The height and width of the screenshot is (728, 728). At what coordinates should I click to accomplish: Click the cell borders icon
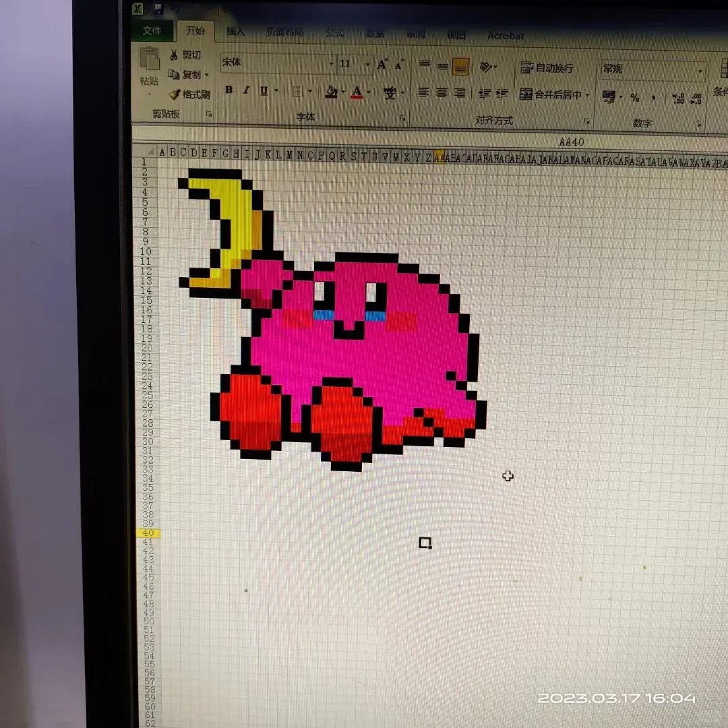point(298,92)
